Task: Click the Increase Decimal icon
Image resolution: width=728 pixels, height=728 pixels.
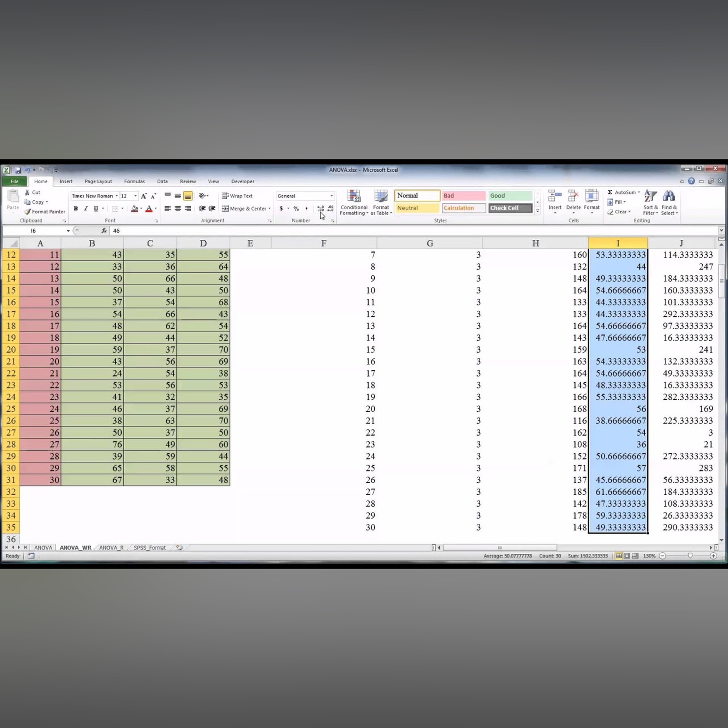Action: (x=320, y=208)
